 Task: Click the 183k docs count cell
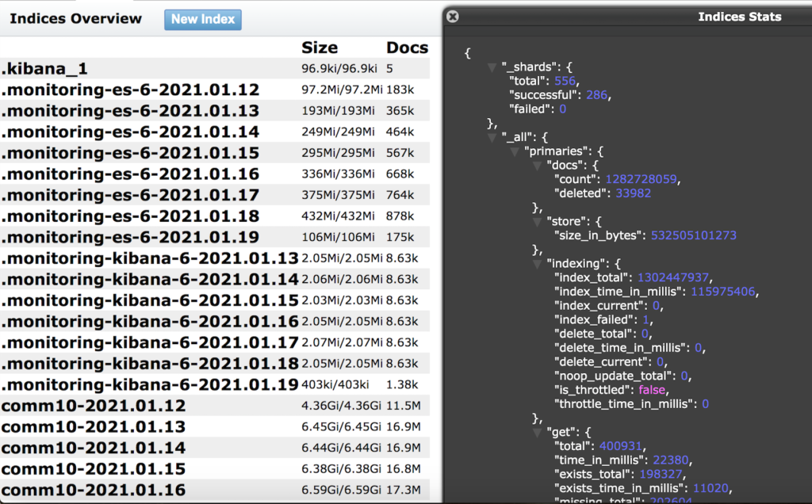[400, 90]
